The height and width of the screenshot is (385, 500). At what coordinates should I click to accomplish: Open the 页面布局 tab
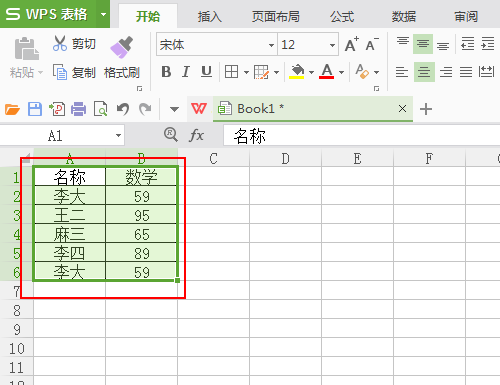[276, 16]
